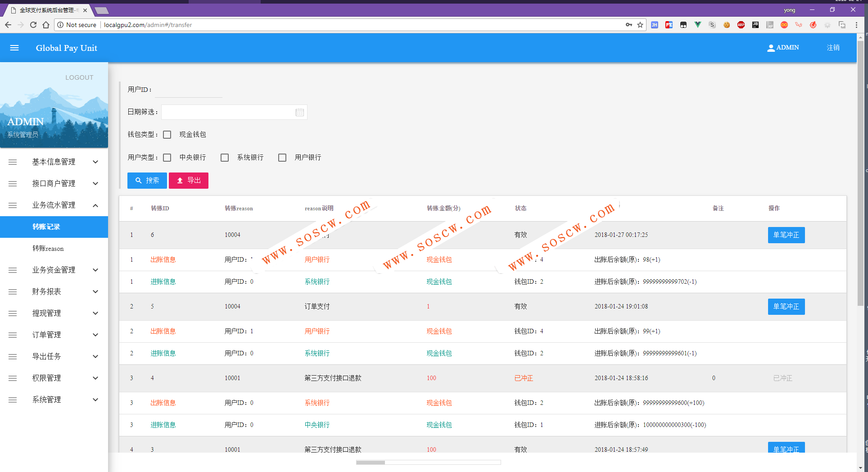This screenshot has width=868, height=472.
Task: Click the 第三方支付接口退款 cell of row 3
Action: click(333, 378)
